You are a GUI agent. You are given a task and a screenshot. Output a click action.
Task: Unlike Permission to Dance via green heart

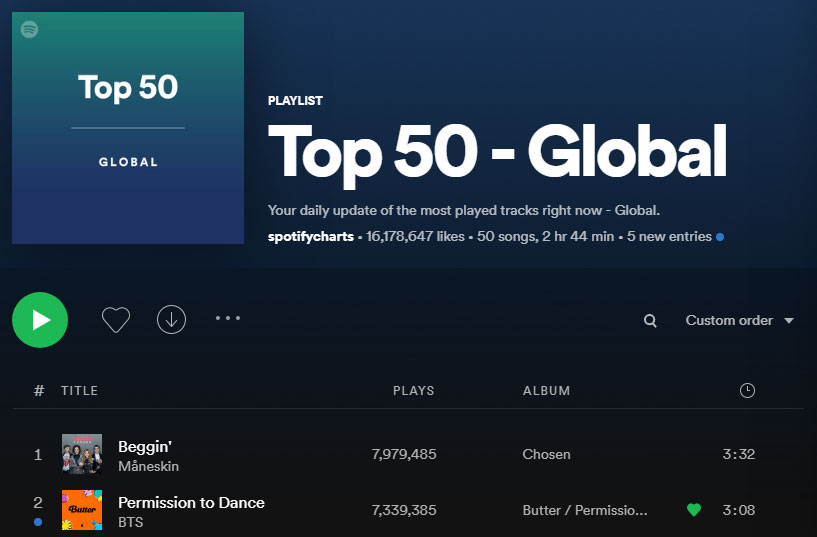tap(694, 509)
